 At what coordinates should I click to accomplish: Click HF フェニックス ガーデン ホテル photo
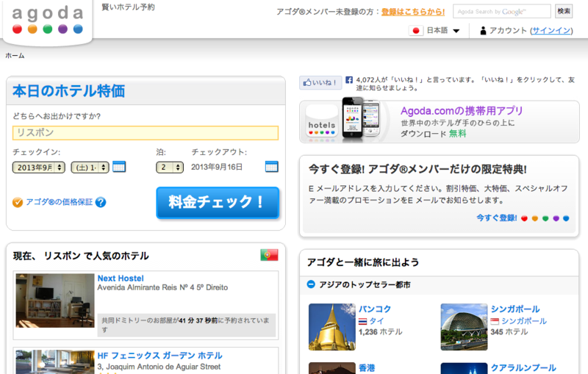55,362
